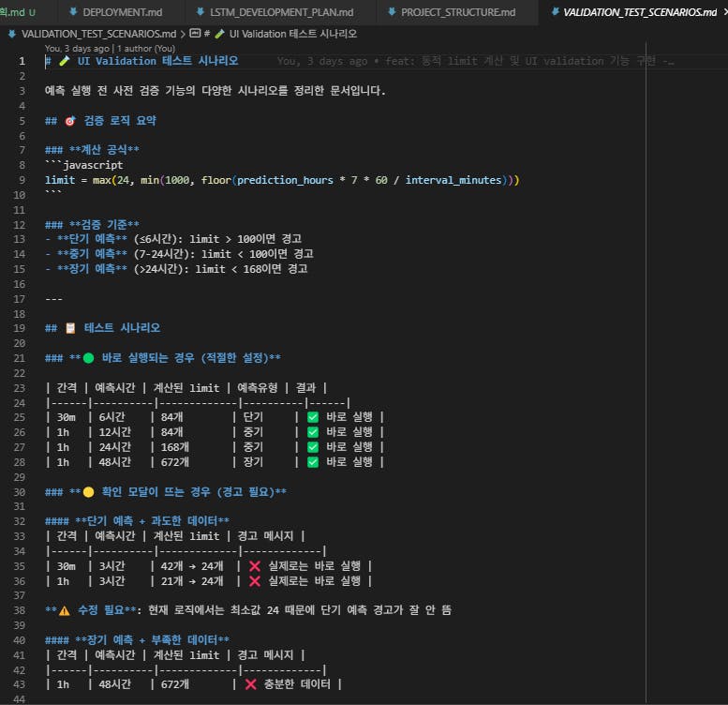The image size is (728, 705).
Task: Click the clipboard emoji in the '테스트 시나리오' heading
Action: [70, 328]
